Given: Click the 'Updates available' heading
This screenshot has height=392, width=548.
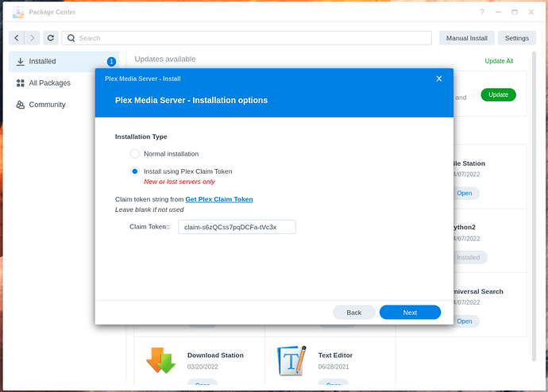Looking at the screenshot, I should point(165,59).
